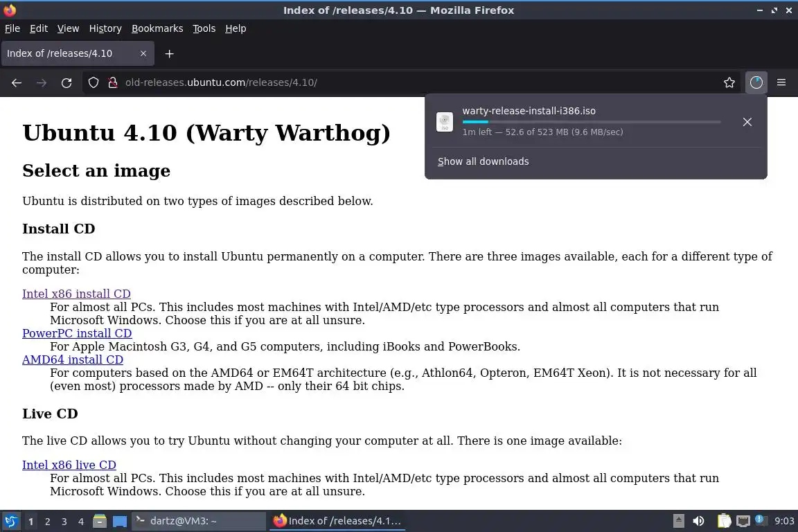The image size is (798, 532).
Task: Click the network status tray icon
Action: pyautogui.click(x=743, y=522)
